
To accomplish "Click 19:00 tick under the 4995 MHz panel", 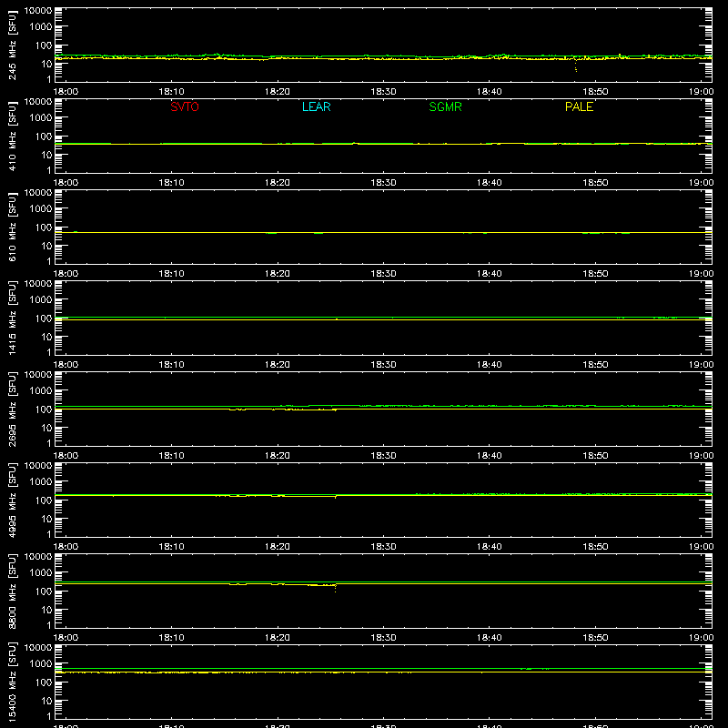I will 701,547.
